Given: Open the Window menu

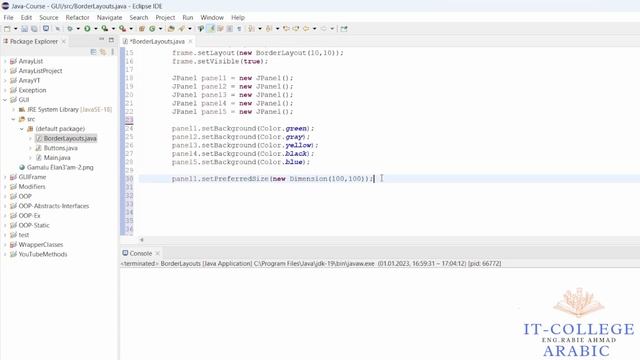Looking at the screenshot, I should click(x=212, y=18).
